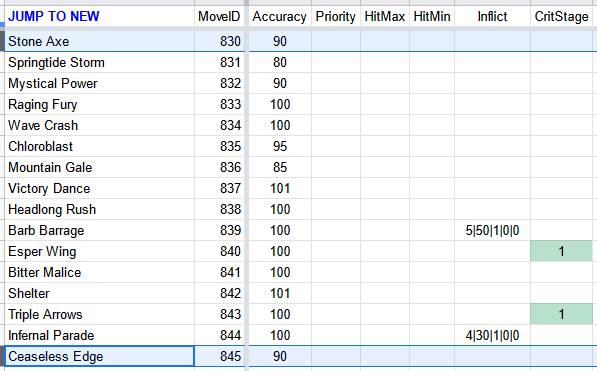This screenshot has height=371, width=597.
Task: Select the Victory Dance cell
Action: pos(99,188)
